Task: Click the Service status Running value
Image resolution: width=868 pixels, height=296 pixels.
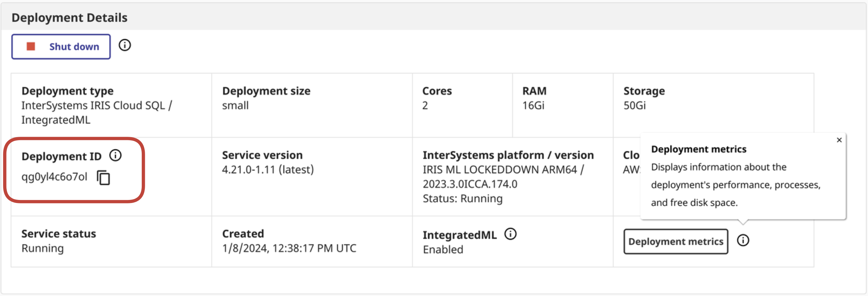Action: pyautogui.click(x=42, y=248)
